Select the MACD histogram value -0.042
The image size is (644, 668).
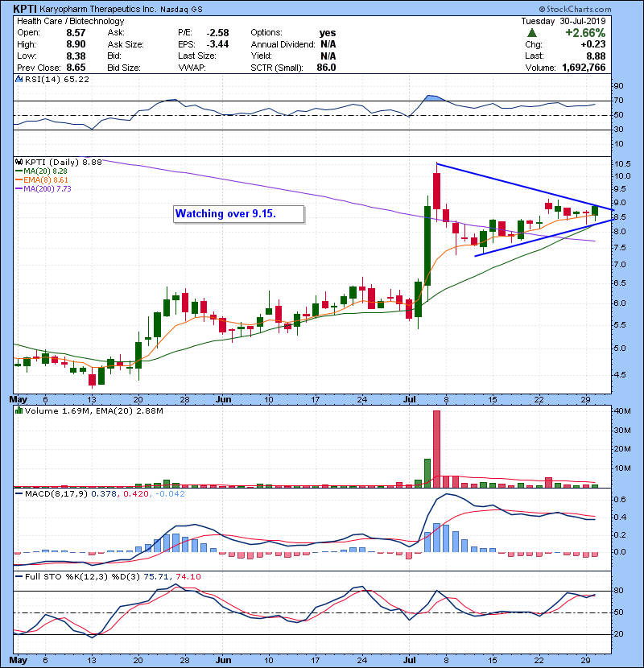pyautogui.click(x=171, y=494)
